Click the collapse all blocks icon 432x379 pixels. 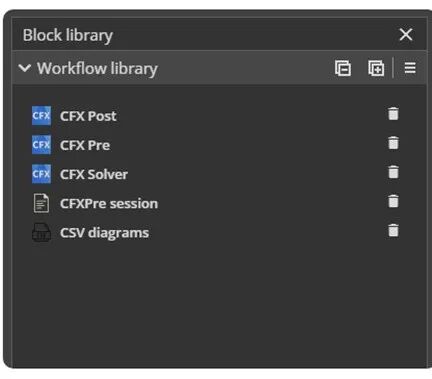343,68
